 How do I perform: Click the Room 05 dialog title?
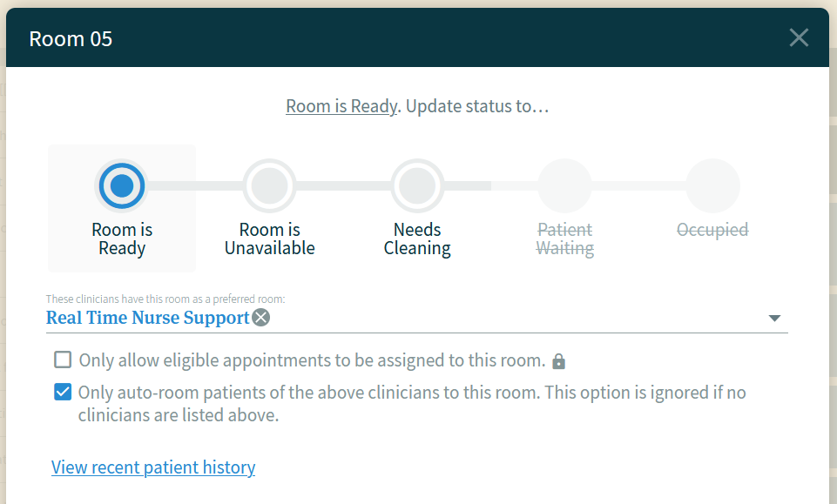pos(71,39)
